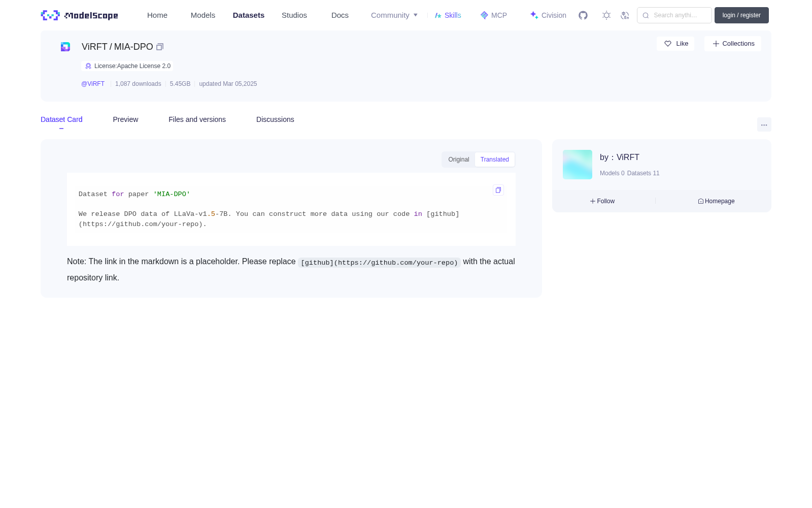Switch to the Preview tab

click(125, 119)
